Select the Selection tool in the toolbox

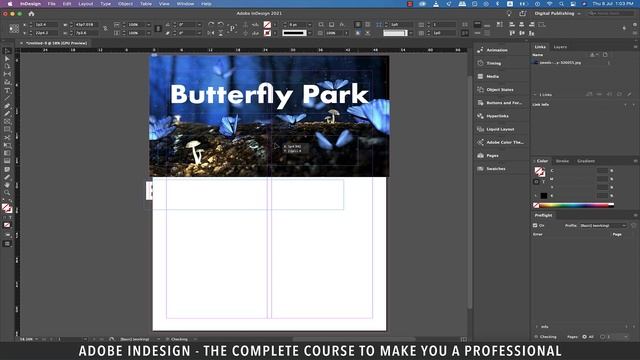pyautogui.click(x=7, y=51)
